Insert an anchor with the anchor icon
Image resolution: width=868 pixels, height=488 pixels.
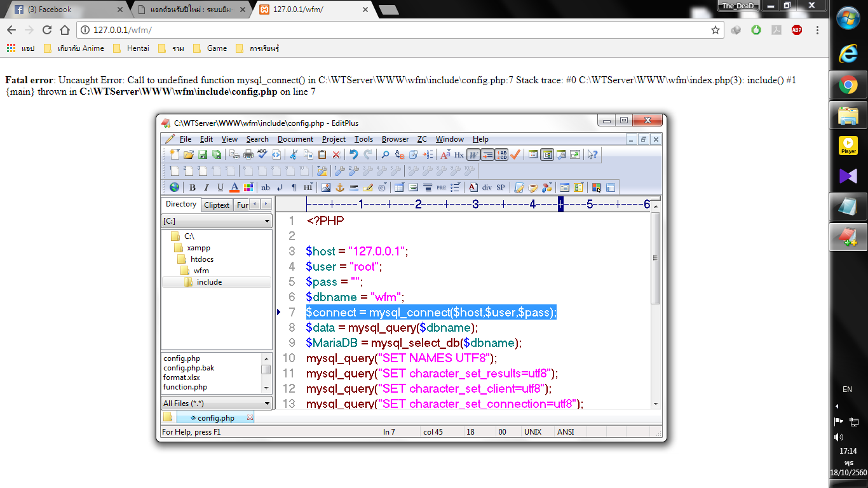click(339, 187)
